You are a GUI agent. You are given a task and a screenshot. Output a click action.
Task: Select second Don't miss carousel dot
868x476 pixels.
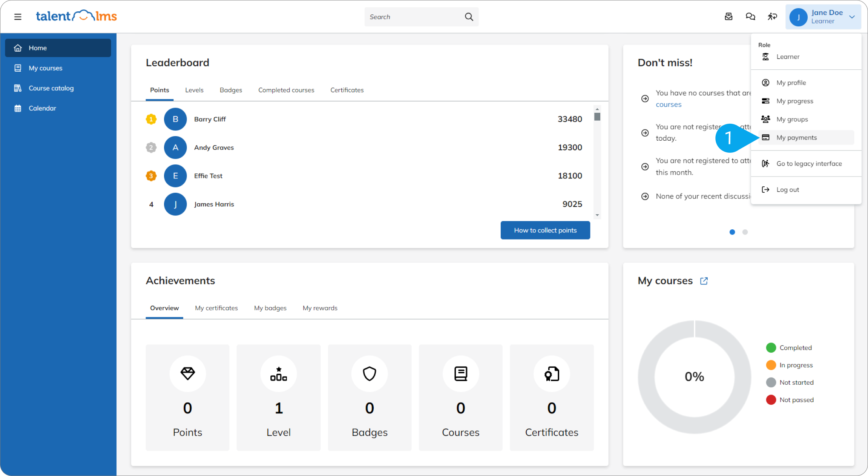pyautogui.click(x=745, y=232)
